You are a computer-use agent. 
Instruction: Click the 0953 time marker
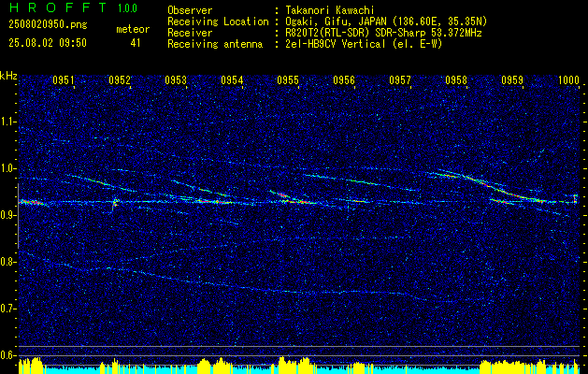pyautogui.click(x=176, y=79)
